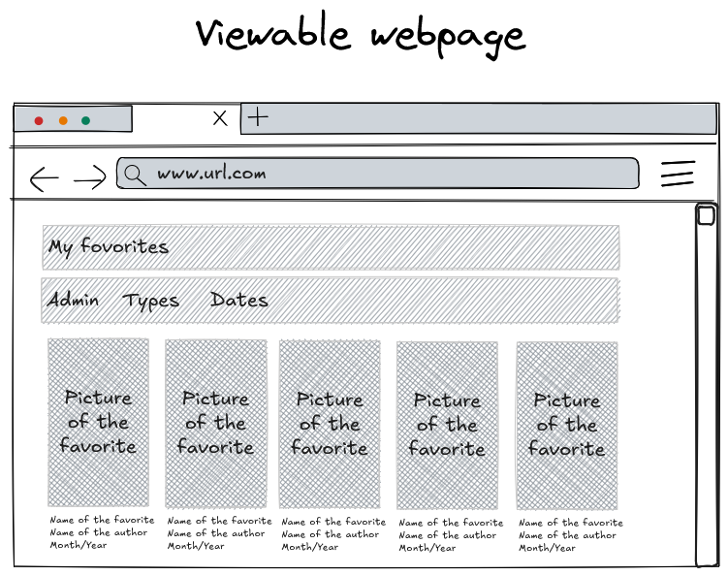The image size is (728, 576).
Task: Open the Dates filter menu
Action: 238,300
